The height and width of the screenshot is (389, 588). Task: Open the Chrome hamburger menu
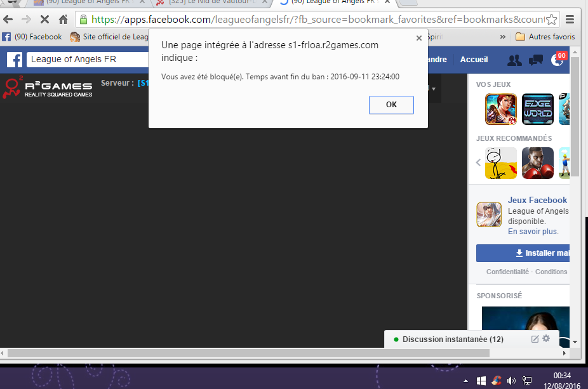click(x=570, y=20)
